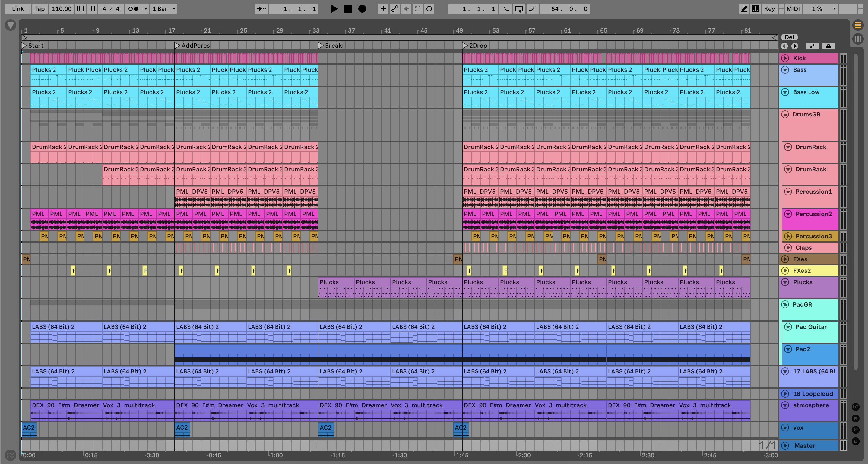Click the Play button in transport

(x=334, y=9)
